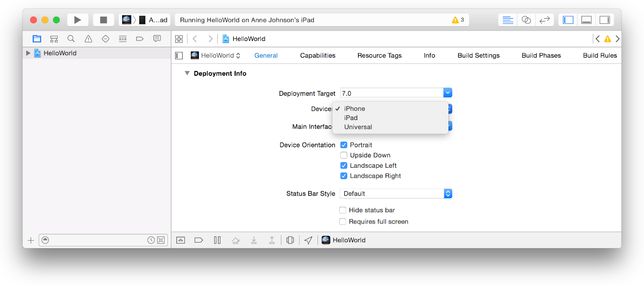This screenshot has width=644, height=285.
Task: Click the jump bar warning icon
Action: point(607,39)
